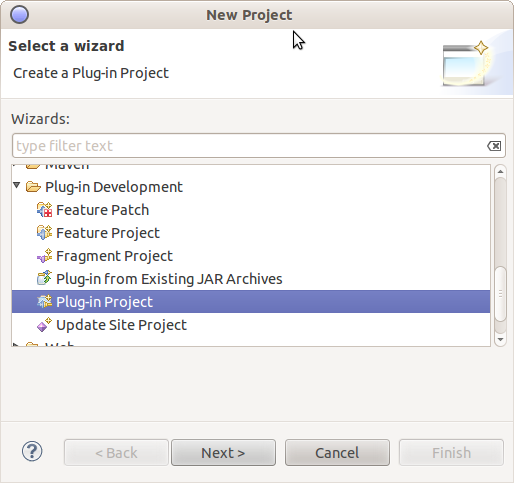Click the Feature Patch wizard icon
The height and width of the screenshot is (483, 514).
[44, 210]
